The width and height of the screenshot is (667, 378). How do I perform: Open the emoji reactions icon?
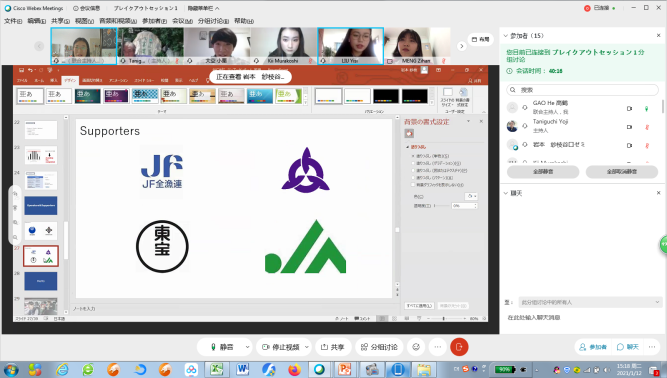pyautogui.click(x=416, y=347)
